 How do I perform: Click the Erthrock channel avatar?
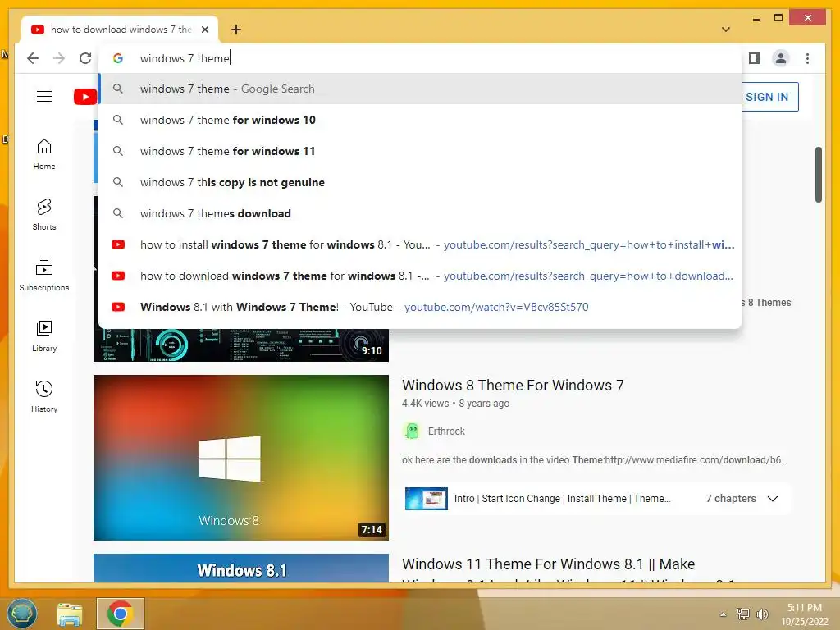[412, 431]
